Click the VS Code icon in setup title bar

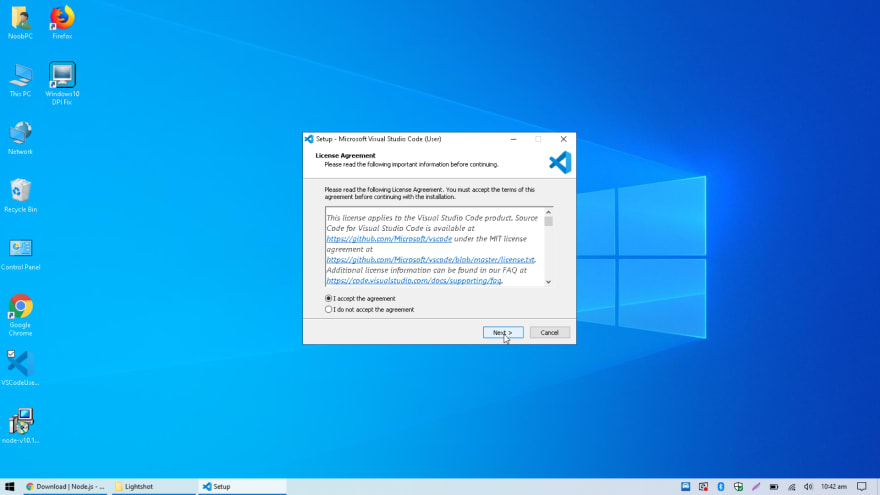[309, 139]
